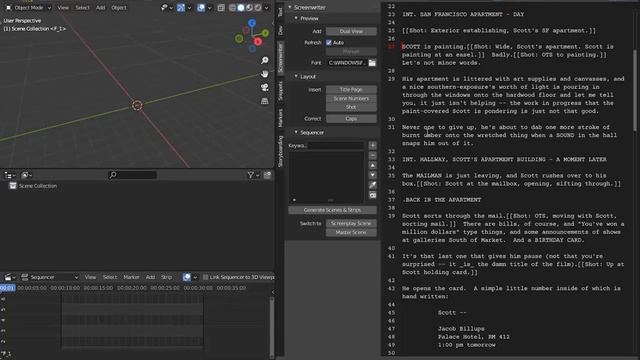Click the icon below the eyedropper
The width and height of the screenshot is (640, 360).
[373, 195]
